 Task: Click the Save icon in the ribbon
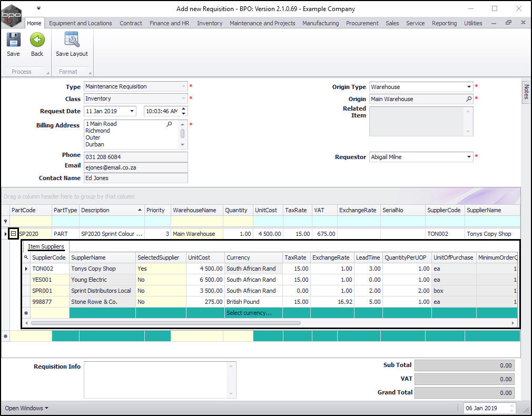13,41
